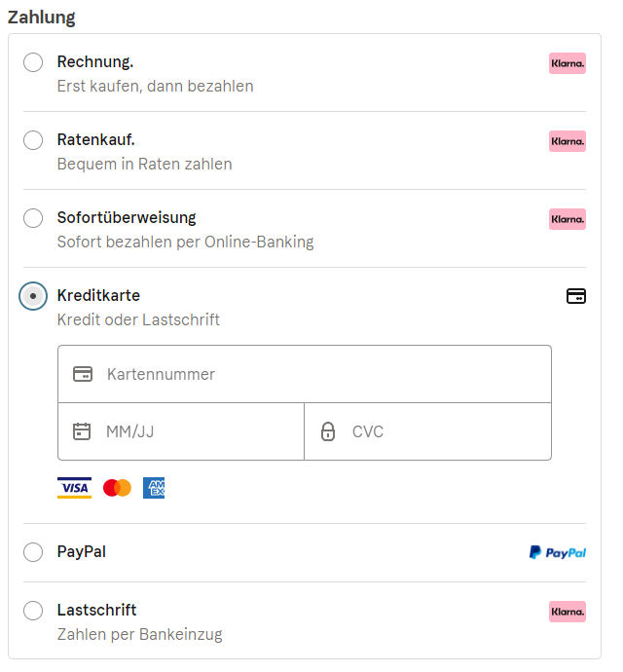623x672 pixels.
Task: Click the Visa card logo
Action: (74, 488)
